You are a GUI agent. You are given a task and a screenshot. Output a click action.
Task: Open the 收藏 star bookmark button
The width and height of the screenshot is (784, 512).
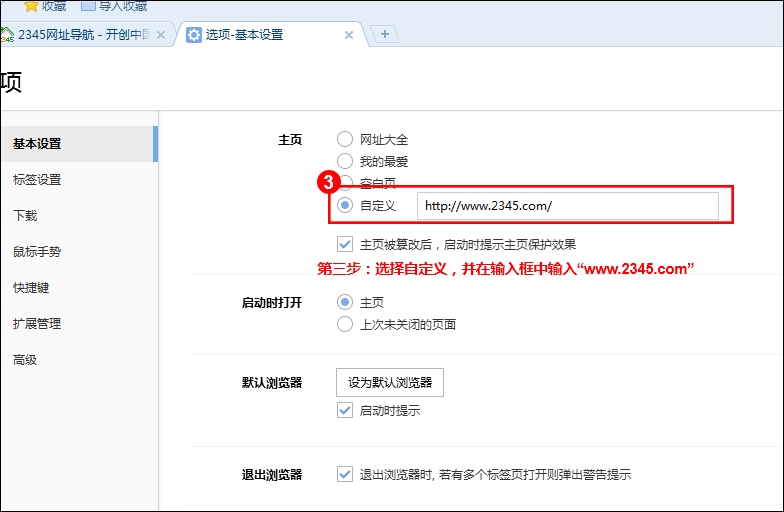point(45,6)
